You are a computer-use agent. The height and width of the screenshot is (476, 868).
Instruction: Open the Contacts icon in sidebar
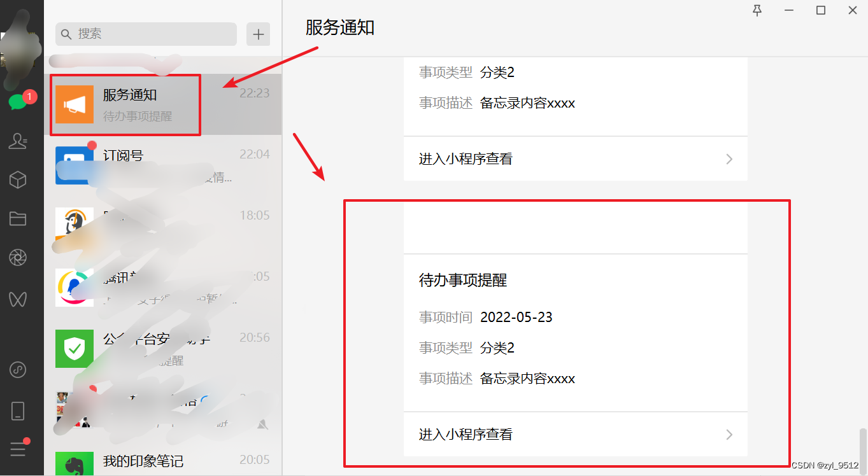tap(18, 141)
